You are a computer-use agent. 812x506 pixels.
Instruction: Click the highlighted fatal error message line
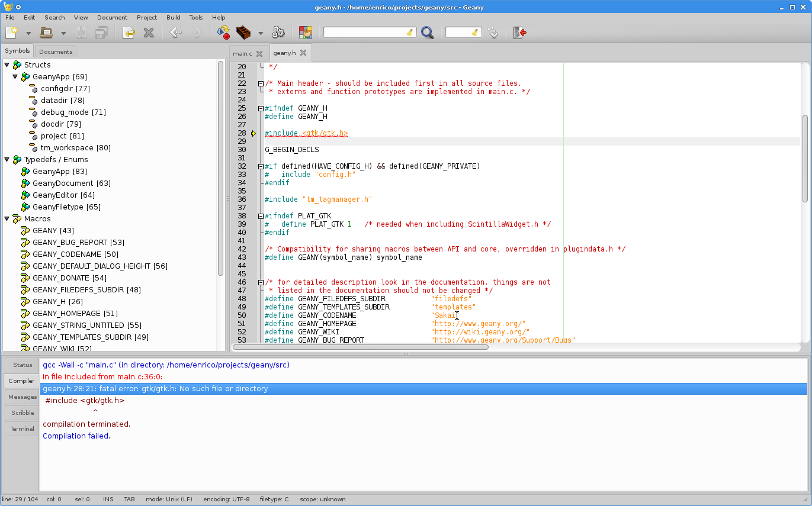tap(423, 388)
